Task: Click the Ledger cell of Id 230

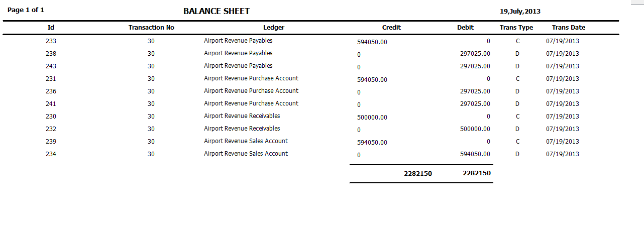Action: click(242, 116)
